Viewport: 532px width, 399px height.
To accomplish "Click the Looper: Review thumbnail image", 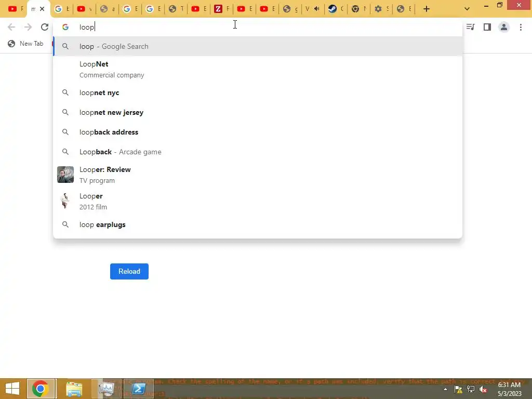I will 65,175.
